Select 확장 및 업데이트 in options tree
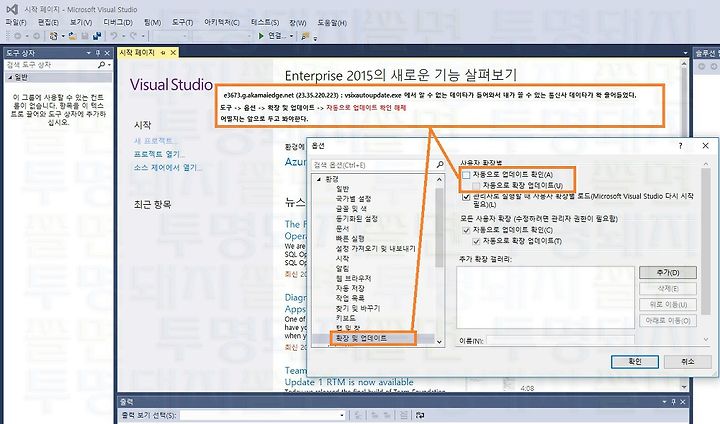Image resolution: width=720 pixels, height=424 pixels. click(361, 338)
